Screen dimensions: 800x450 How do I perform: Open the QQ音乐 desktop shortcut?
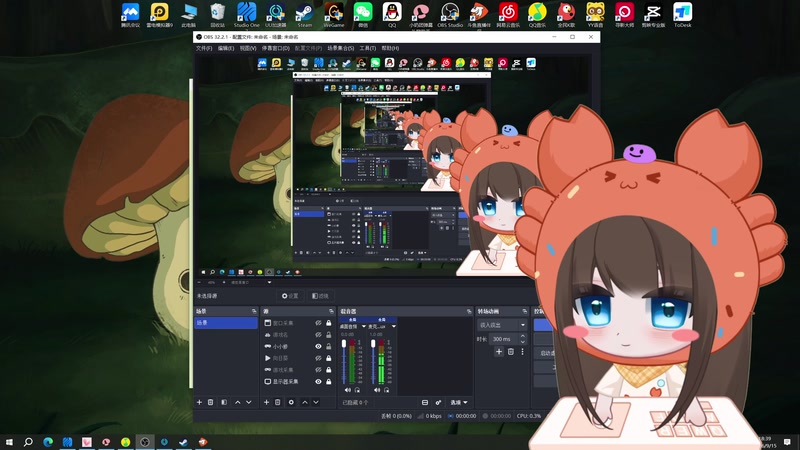(537, 15)
